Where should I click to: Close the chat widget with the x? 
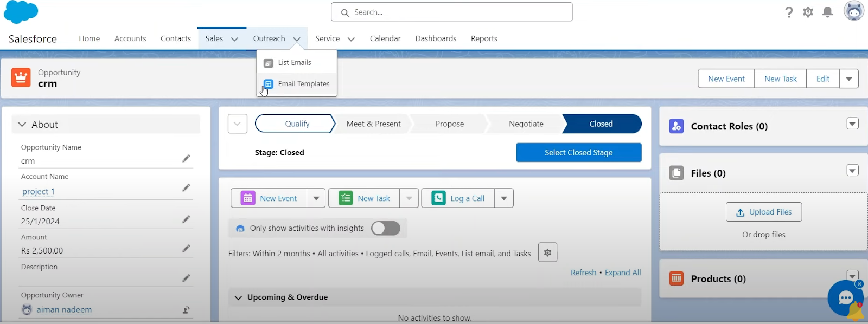(859, 284)
